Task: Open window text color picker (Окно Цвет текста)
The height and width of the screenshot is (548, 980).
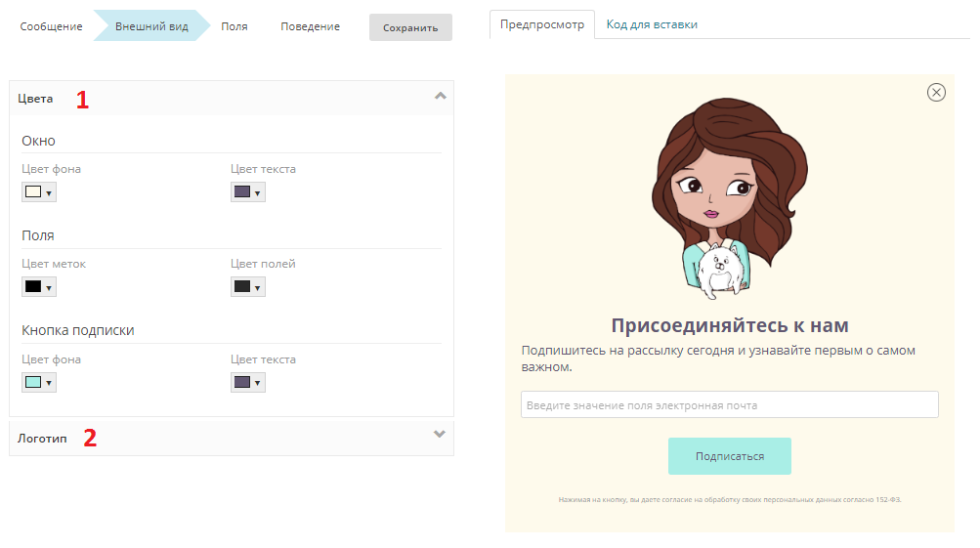Action: coord(247,192)
